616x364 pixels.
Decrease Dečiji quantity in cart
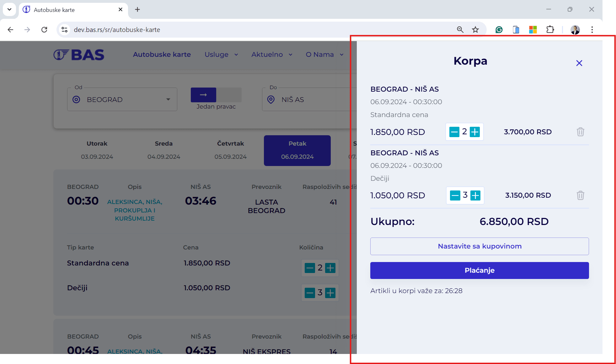coord(455,195)
